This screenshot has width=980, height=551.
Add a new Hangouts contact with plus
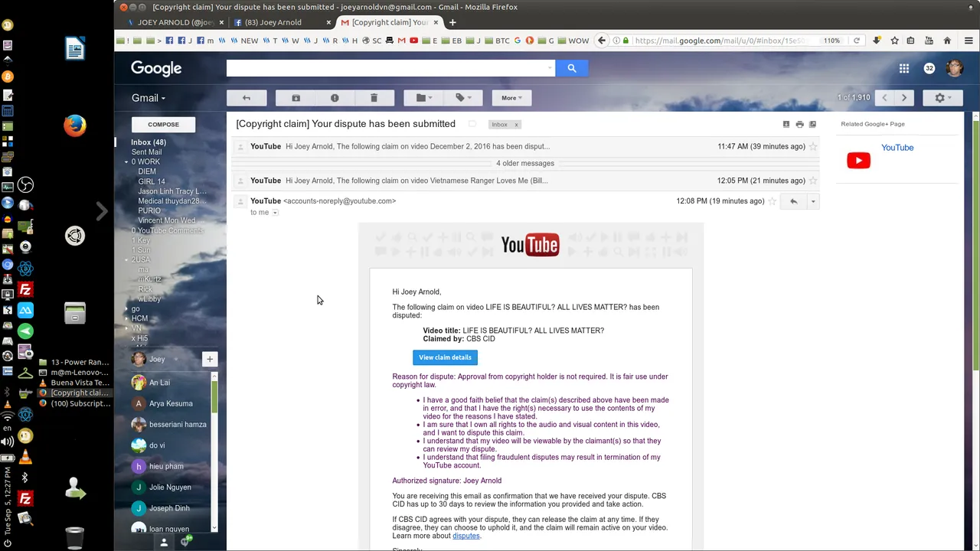(210, 359)
